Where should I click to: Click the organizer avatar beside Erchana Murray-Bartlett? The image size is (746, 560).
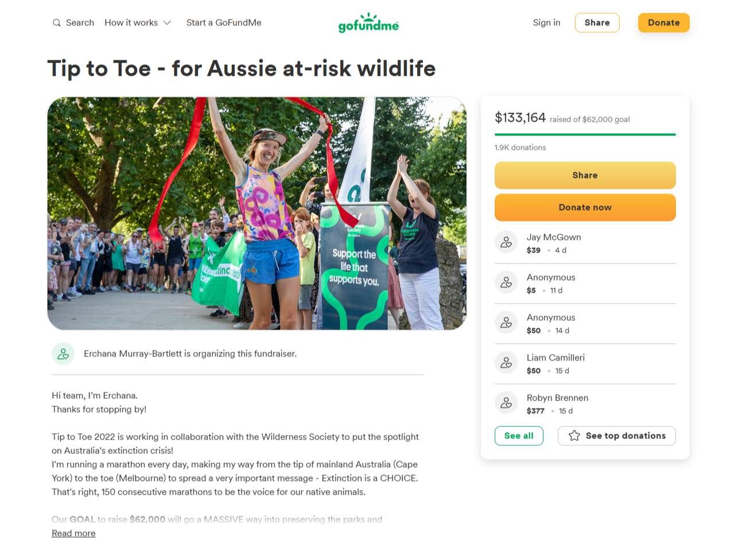point(63,354)
